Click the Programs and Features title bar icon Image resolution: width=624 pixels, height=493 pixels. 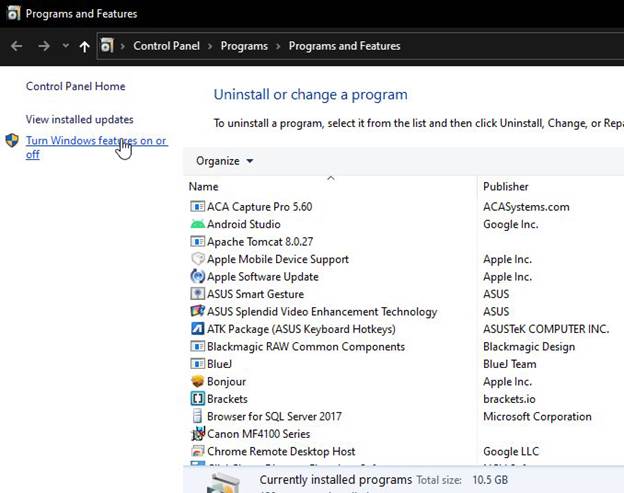pos(13,13)
